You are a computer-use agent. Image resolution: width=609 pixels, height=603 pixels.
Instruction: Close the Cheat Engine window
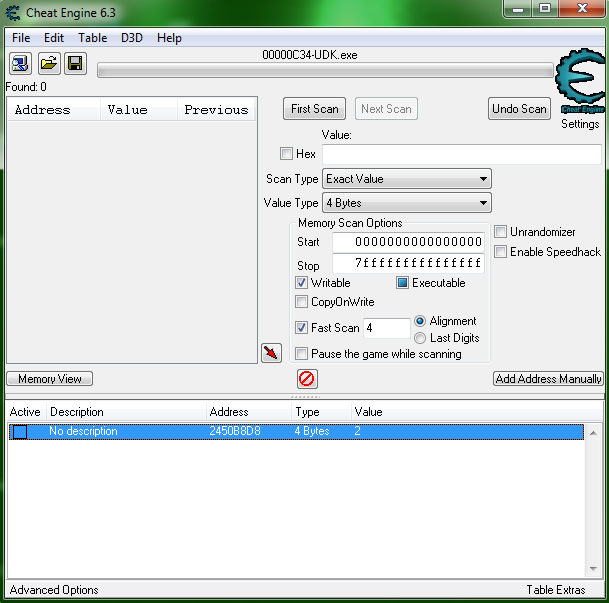(x=582, y=9)
